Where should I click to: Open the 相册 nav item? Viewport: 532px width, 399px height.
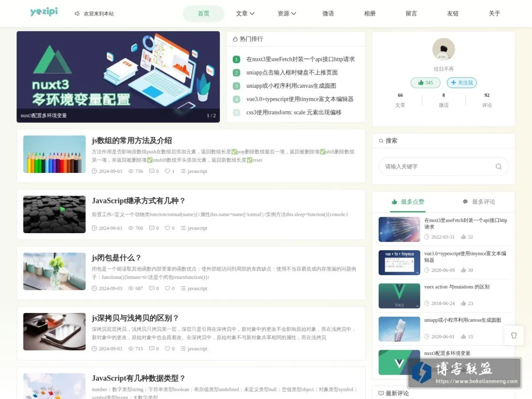(x=370, y=14)
